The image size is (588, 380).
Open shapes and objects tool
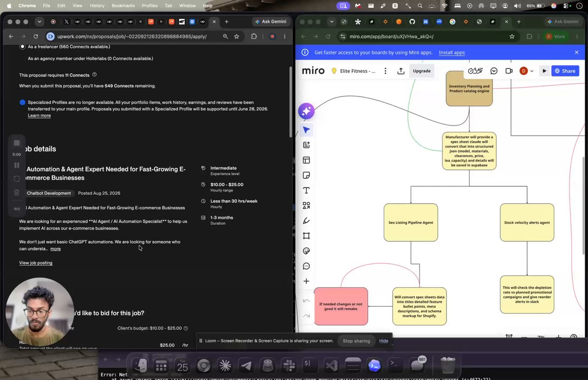[x=306, y=205]
